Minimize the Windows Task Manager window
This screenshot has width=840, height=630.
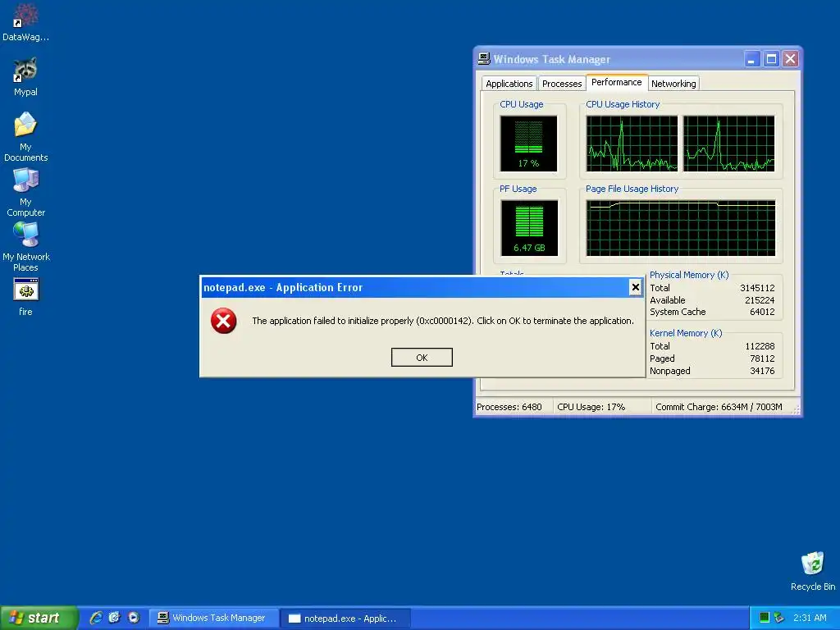(x=751, y=59)
